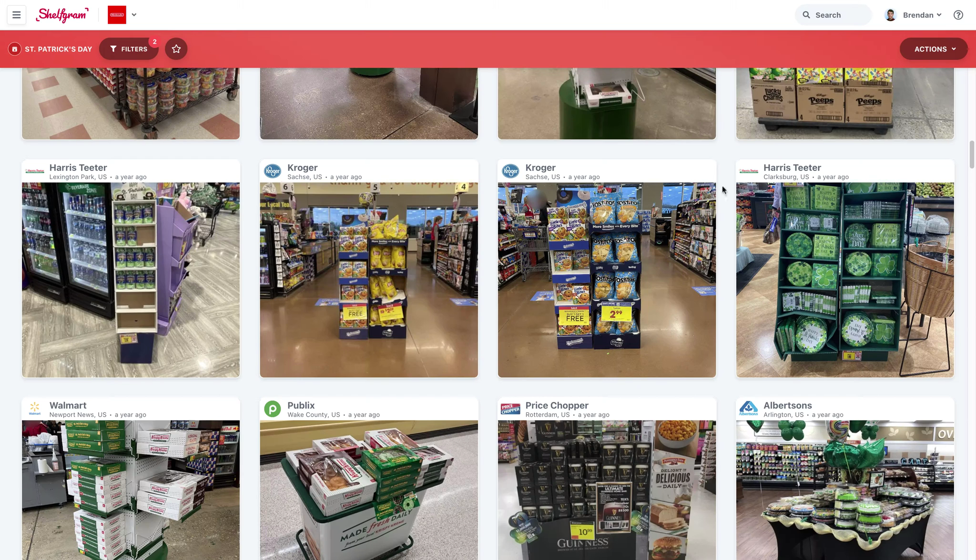Click the search magnifier icon
Image resolution: width=976 pixels, height=560 pixels.
point(806,15)
